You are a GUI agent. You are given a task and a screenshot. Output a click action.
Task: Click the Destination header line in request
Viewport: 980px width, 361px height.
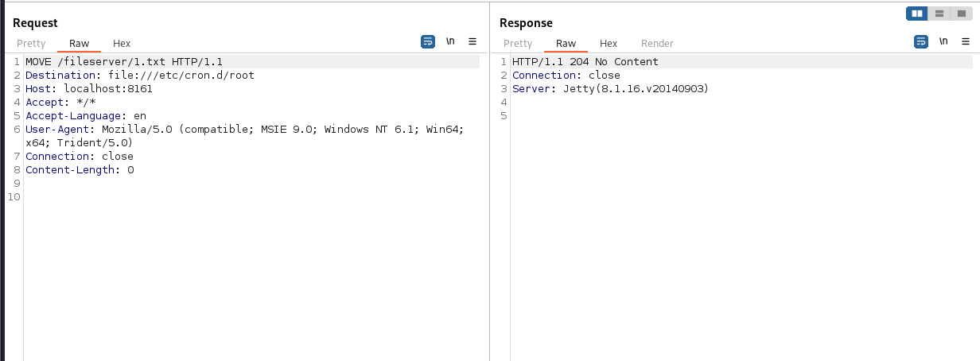pyautogui.click(x=140, y=76)
